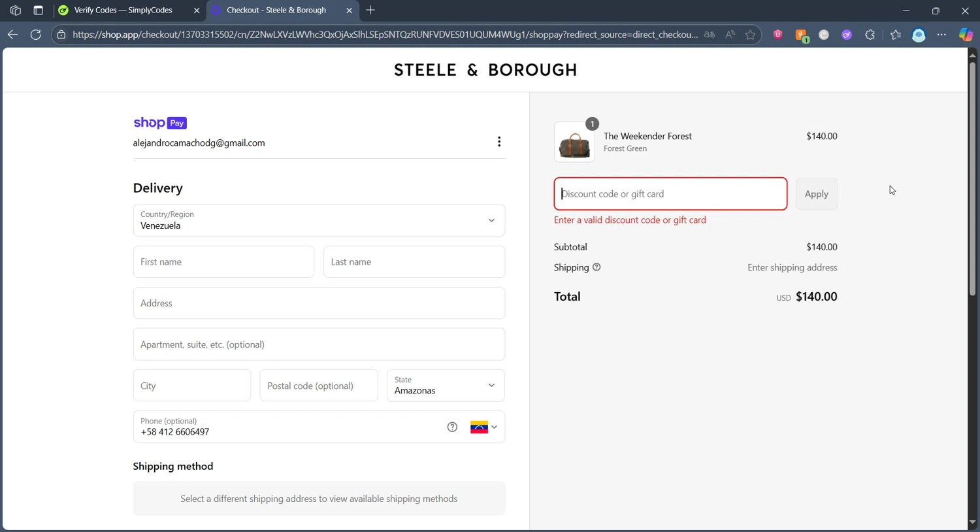This screenshot has width=980, height=532.
Task: Close the Checkout Steele & Borough tab
Action: [349, 10]
